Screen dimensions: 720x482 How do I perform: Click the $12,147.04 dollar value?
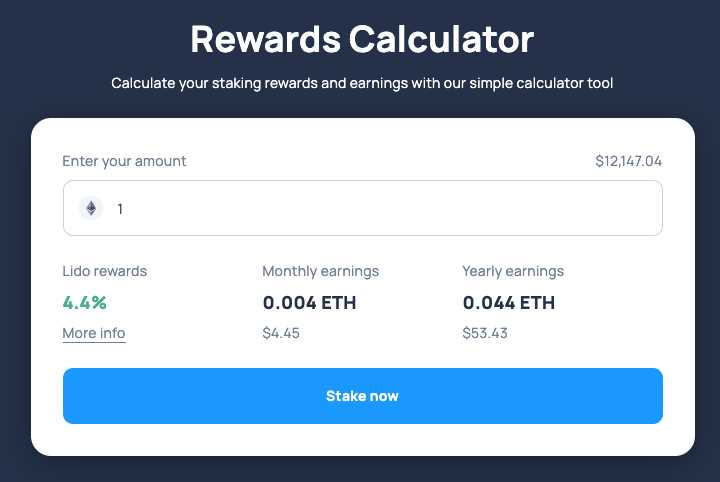pyautogui.click(x=628, y=161)
